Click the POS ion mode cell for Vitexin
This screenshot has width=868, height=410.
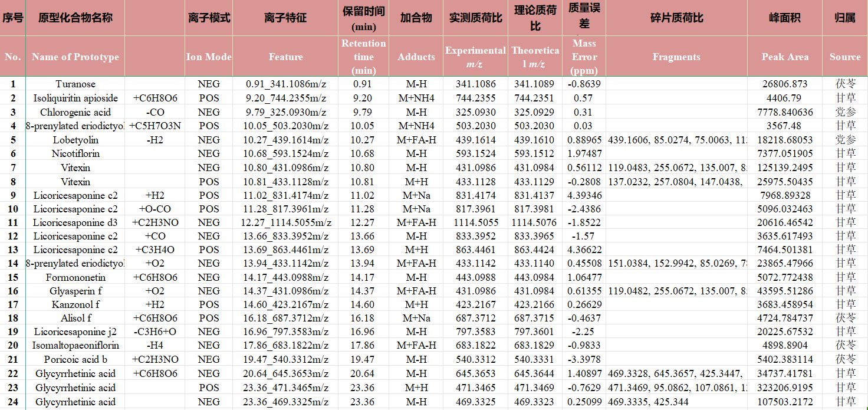tap(208, 181)
